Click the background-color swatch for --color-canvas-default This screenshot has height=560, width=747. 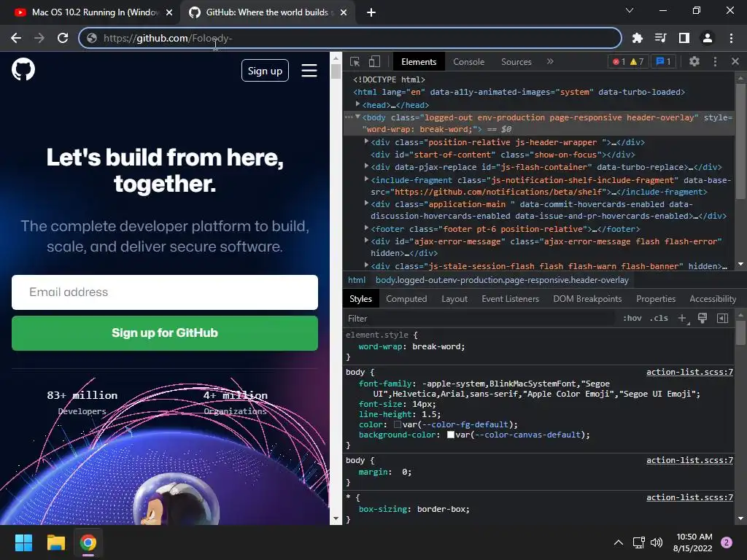point(451,435)
